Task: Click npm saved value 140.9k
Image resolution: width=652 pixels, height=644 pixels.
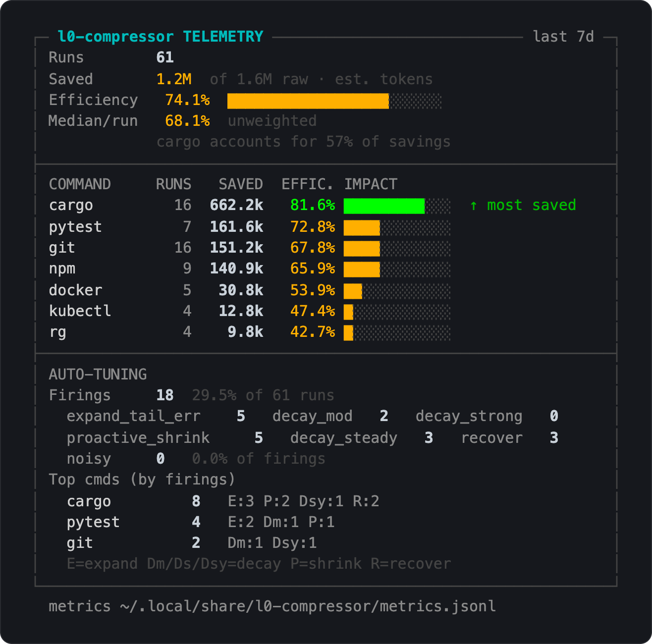Action: [x=236, y=268]
